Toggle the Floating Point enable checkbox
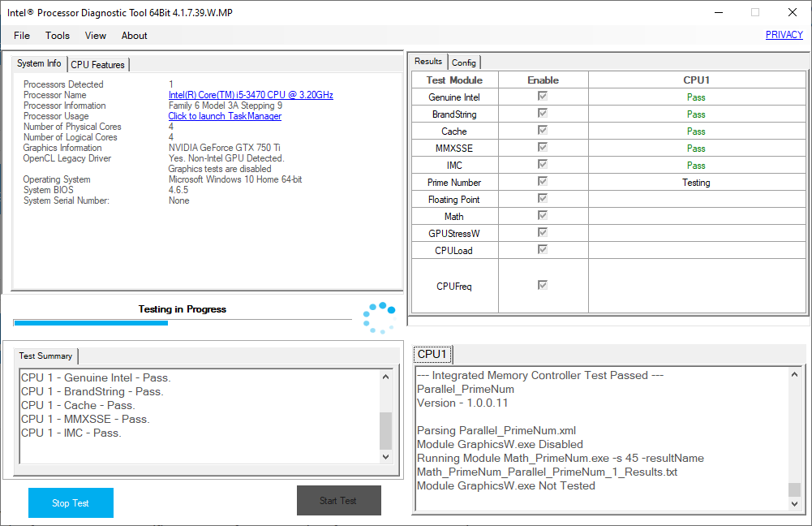The width and height of the screenshot is (812, 526). point(542,199)
